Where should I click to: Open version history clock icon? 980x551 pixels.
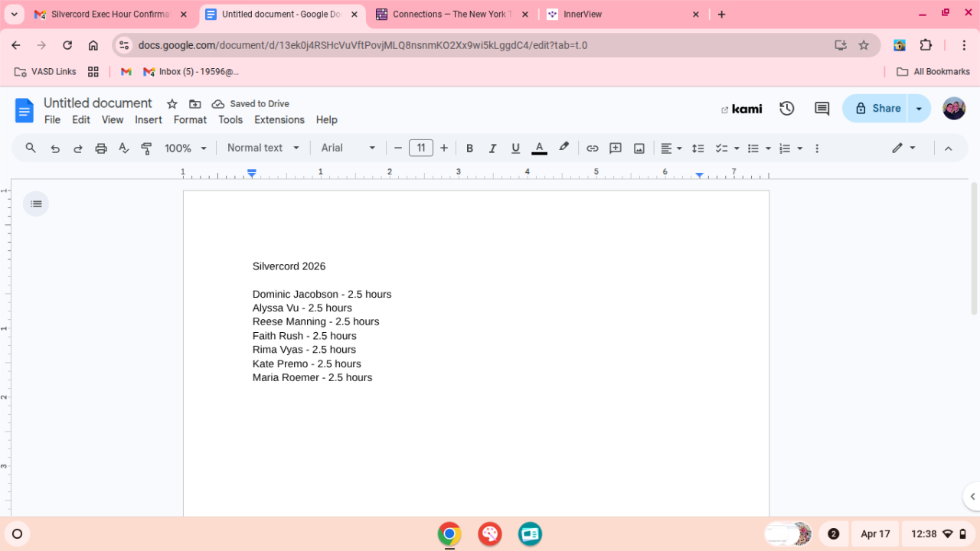pyautogui.click(x=787, y=109)
